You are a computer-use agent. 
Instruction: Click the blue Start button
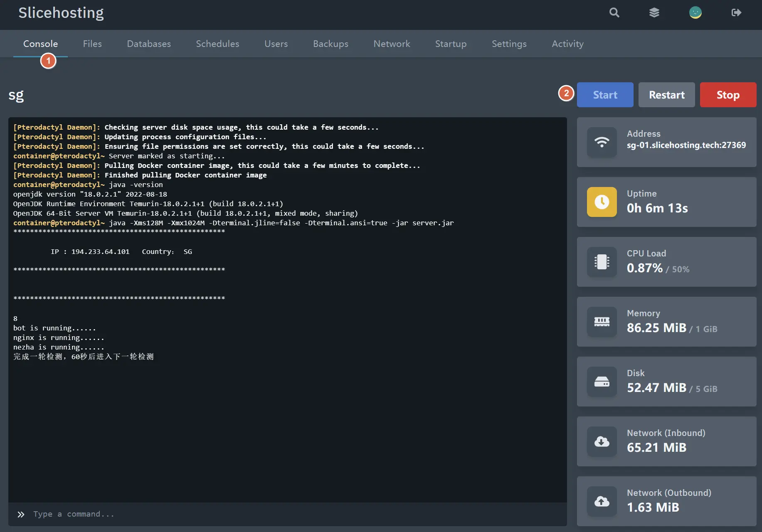[605, 95]
